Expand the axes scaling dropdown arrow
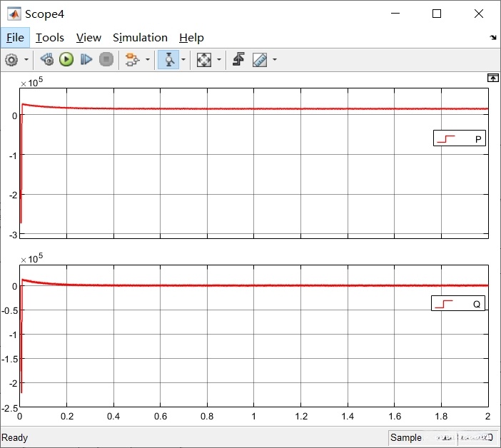 (x=219, y=60)
